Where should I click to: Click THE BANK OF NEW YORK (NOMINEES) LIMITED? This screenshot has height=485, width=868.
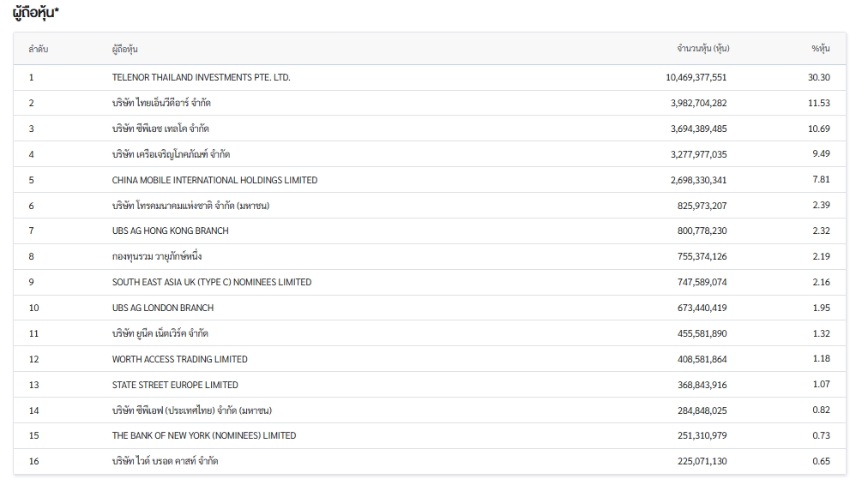[204, 435]
